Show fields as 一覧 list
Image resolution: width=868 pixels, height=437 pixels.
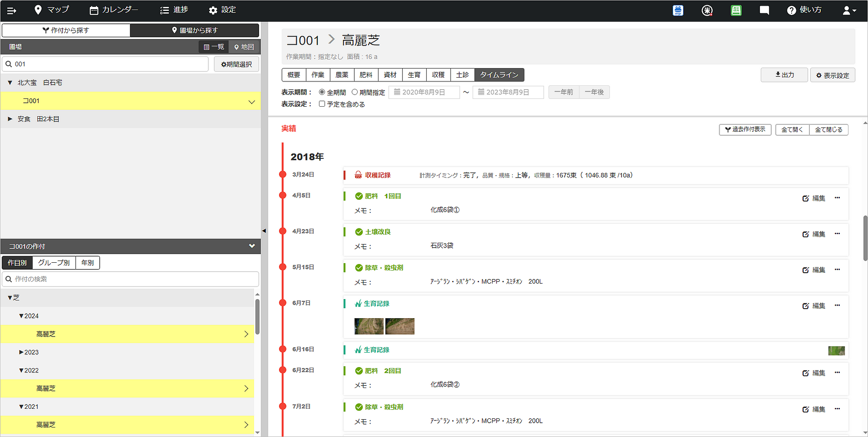click(x=214, y=47)
